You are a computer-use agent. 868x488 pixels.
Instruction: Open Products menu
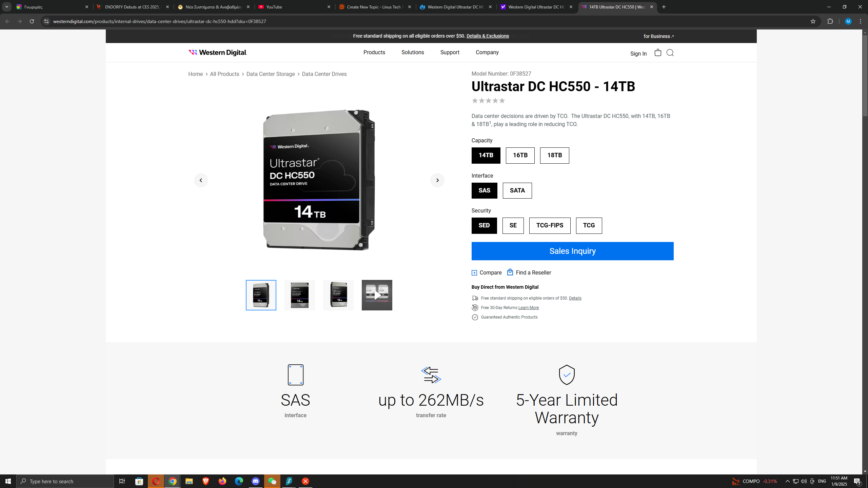pos(374,53)
